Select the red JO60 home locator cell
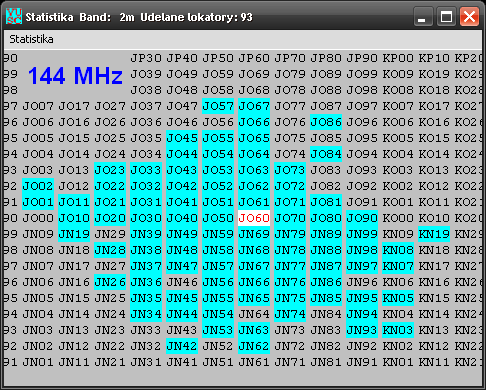This screenshot has width=486, height=390. point(254,218)
